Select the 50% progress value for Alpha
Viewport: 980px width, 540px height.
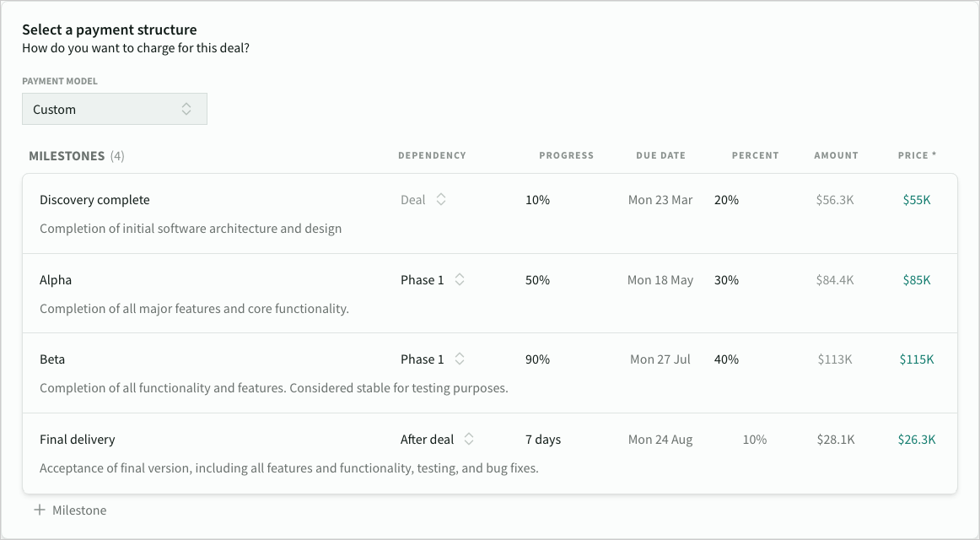(537, 280)
